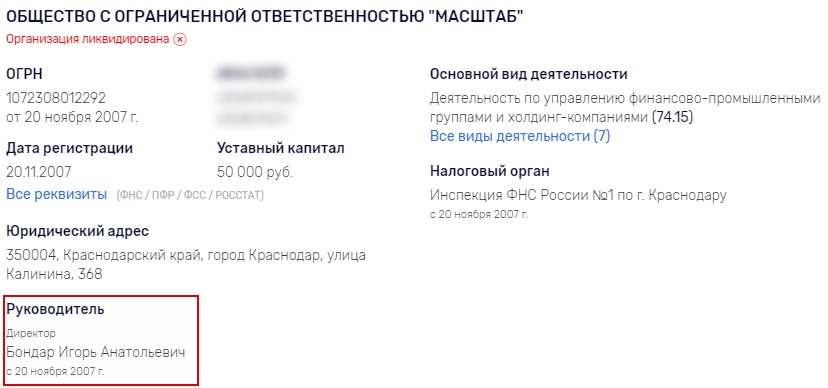Click the 'Уставный капитал' heading
The height and width of the screenshot is (388, 828).
coord(280,148)
